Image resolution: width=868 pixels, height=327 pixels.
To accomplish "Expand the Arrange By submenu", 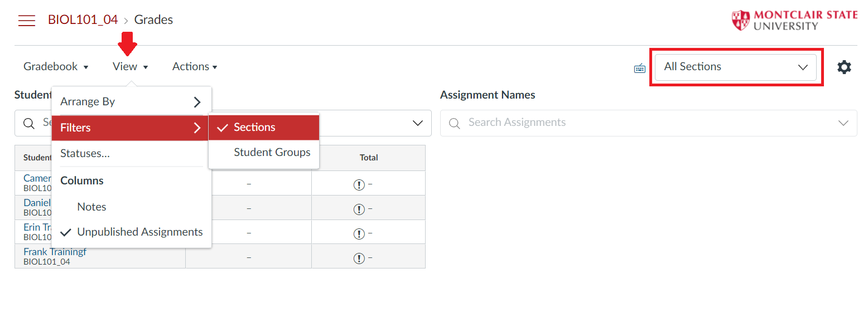I will click(x=88, y=101).
